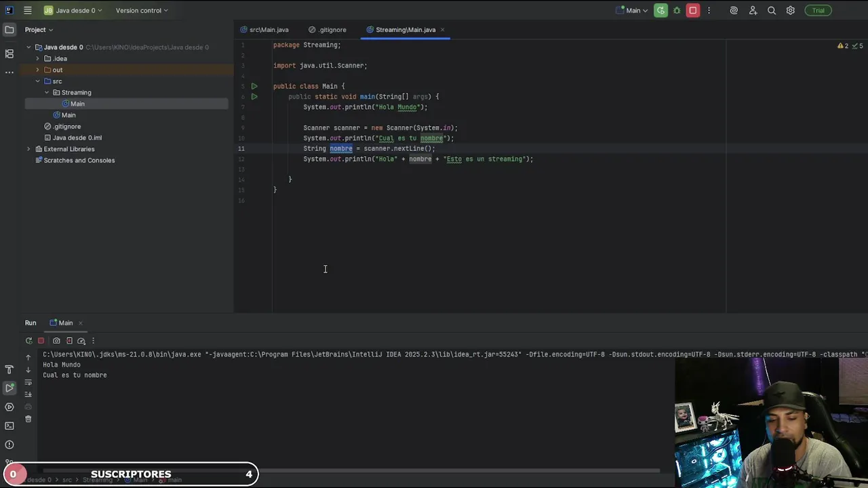This screenshot has height=488, width=868.
Task: Open IDE settings gear
Action: click(x=791, y=10)
